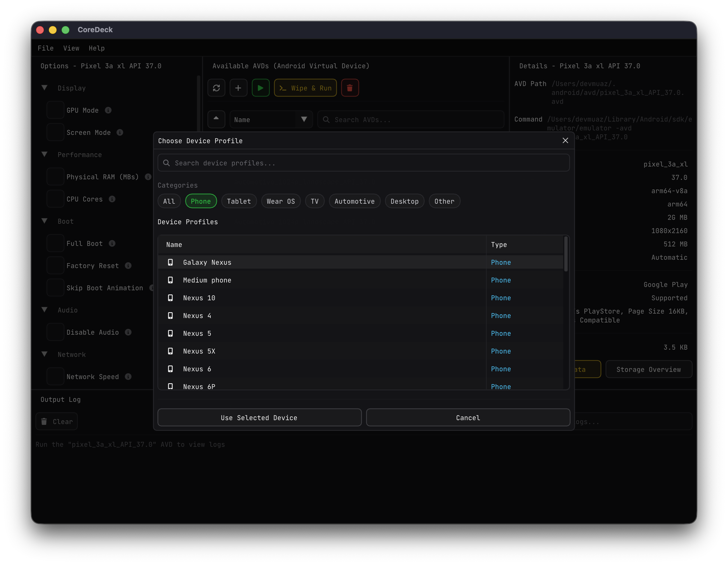Click the magnifier icon in profile search
The image size is (728, 565).
(x=166, y=163)
